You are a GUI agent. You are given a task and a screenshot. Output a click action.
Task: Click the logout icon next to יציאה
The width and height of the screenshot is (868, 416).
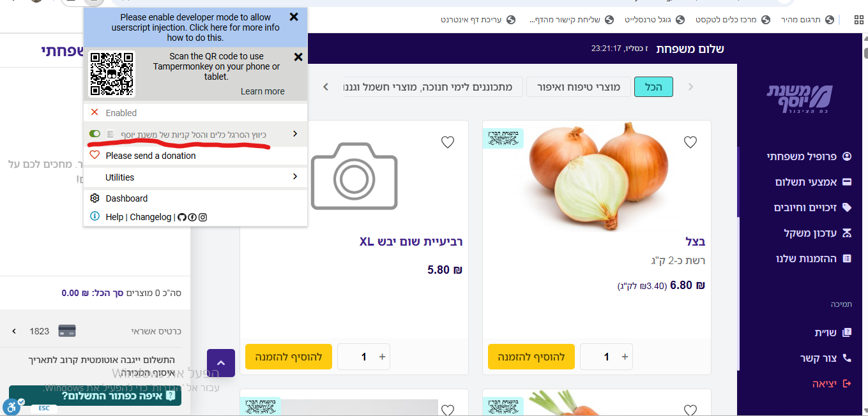tap(847, 383)
